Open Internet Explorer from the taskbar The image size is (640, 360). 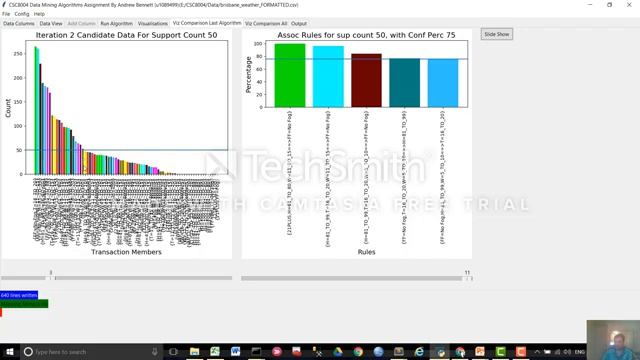pos(419,351)
